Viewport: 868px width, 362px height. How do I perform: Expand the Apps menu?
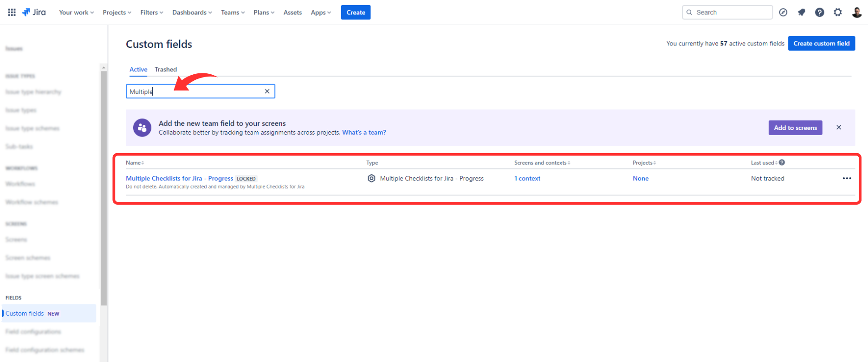tap(321, 13)
